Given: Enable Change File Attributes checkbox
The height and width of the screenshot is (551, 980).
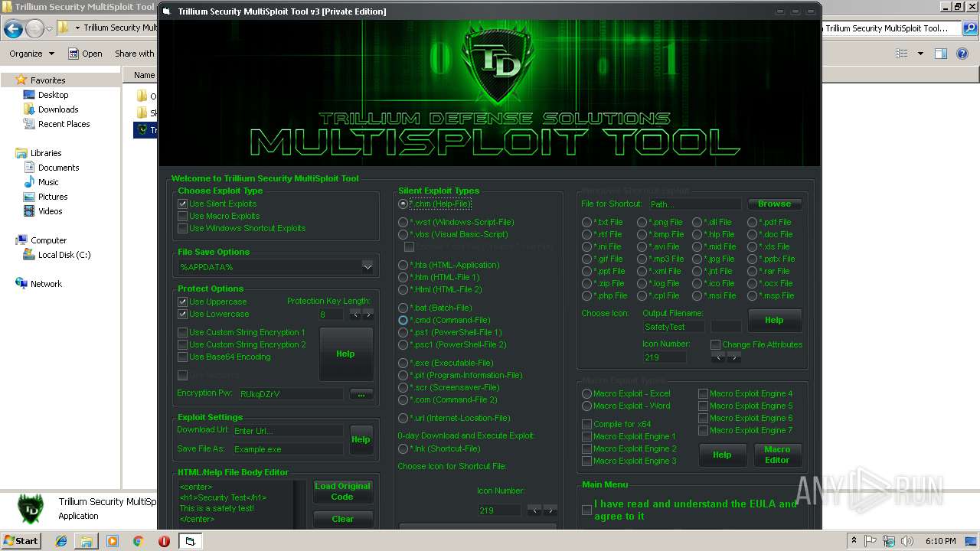Looking at the screenshot, I should (x=715, y=344).
